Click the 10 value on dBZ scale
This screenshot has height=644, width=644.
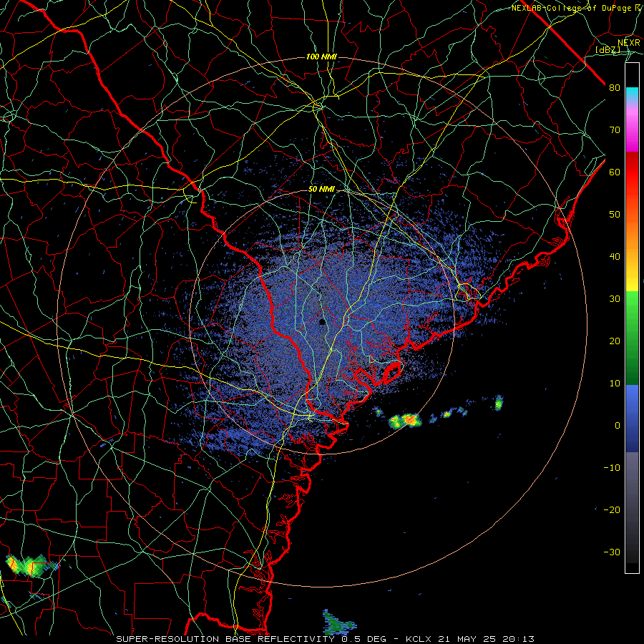[x=615, y=384]
